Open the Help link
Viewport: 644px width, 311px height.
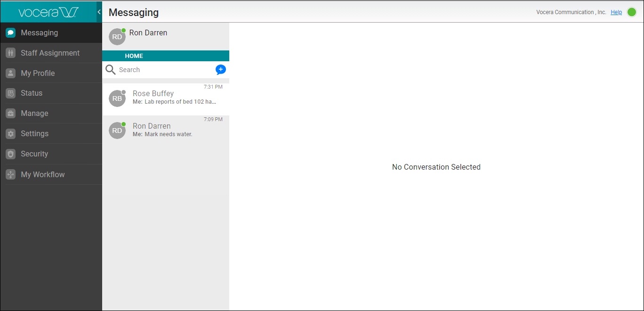pyautogui.click(x=616, y=12)
